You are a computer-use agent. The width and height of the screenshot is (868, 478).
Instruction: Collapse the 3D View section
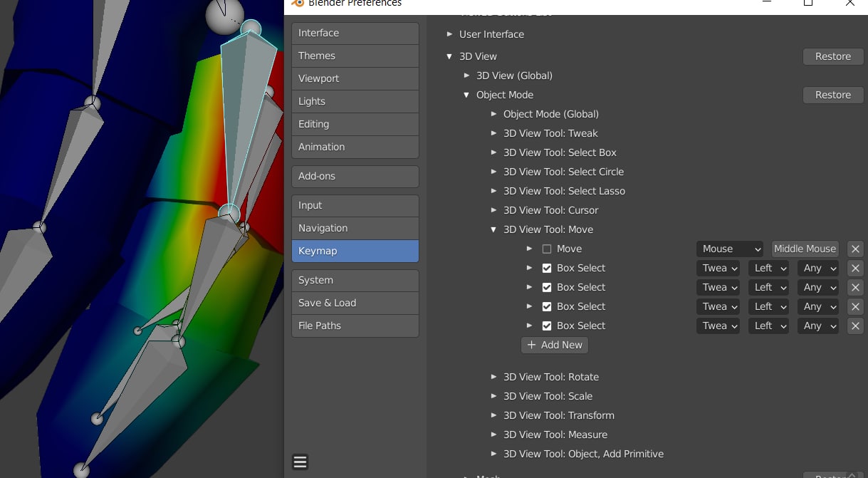(449, 56)
